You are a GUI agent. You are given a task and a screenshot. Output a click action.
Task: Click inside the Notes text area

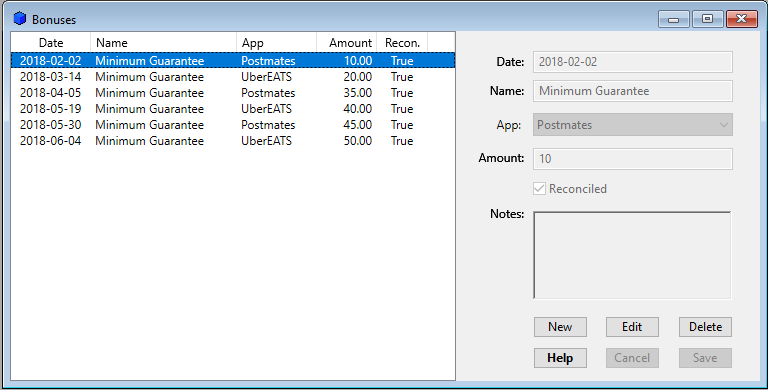[x=632, y=255]
